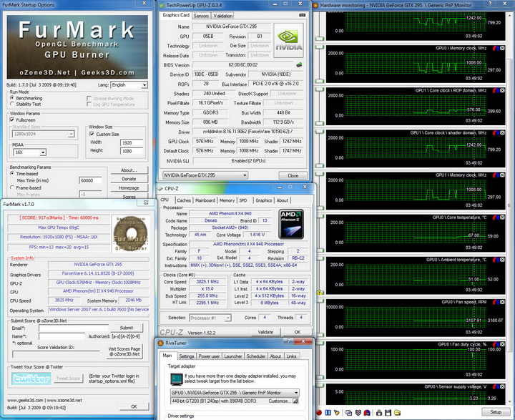Click the top slider handle beside the GPU0 Memory clock graph
Viewport: 515px width, 420px height.
[x=319, y=47]
